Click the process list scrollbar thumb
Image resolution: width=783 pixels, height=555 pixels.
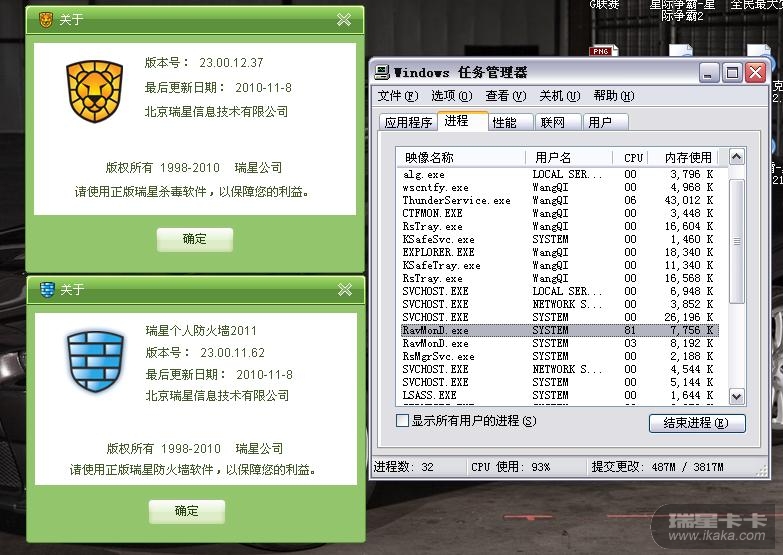[x=737, y=241]
